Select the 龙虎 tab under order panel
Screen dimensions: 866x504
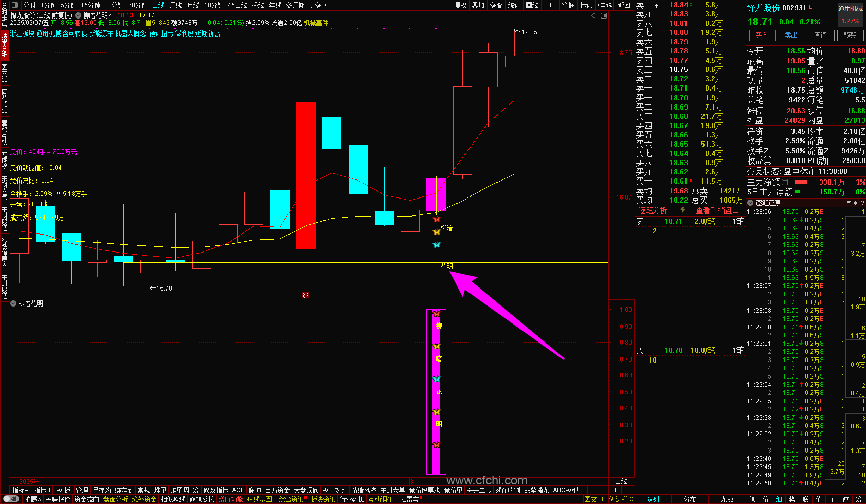tap(727, 499)
